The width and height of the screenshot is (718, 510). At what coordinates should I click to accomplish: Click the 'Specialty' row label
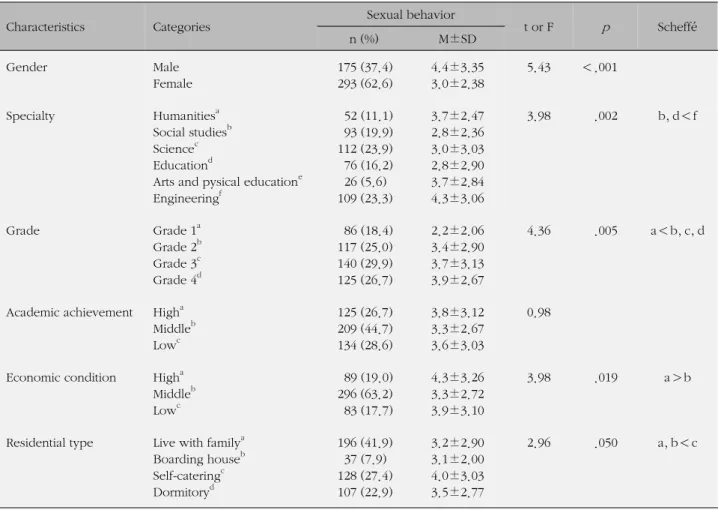tap(30, 116)
